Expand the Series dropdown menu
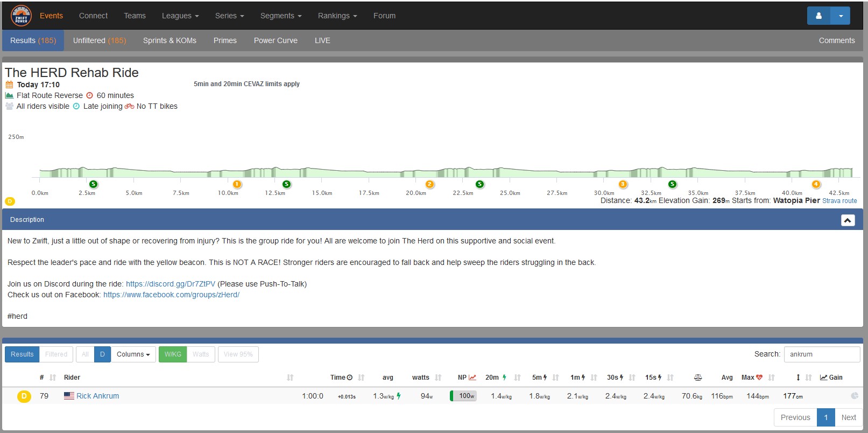Image resolution: width=868 pixels, height=433 pixels. (229, 16)
